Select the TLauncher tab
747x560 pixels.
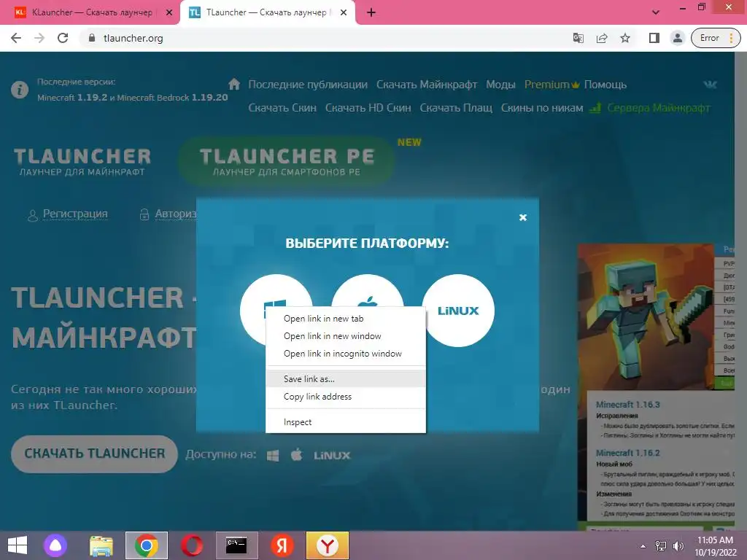click(x=266, y=12)
